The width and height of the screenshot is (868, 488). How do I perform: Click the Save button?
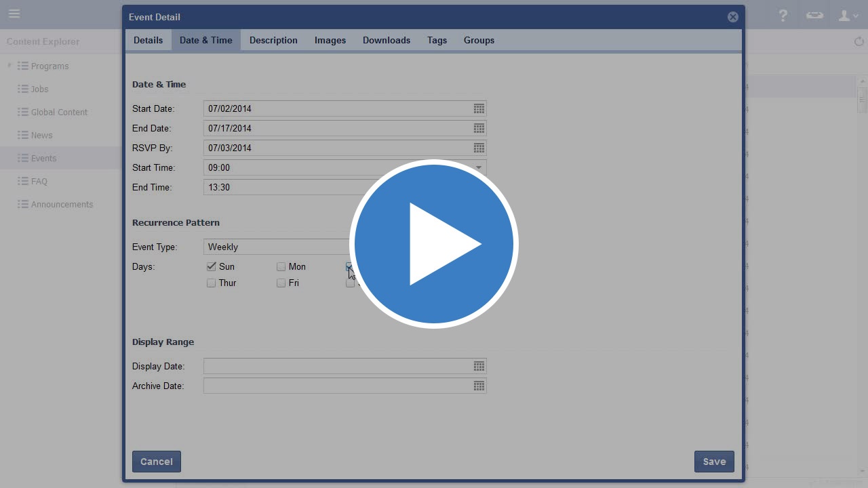[714, 462]
